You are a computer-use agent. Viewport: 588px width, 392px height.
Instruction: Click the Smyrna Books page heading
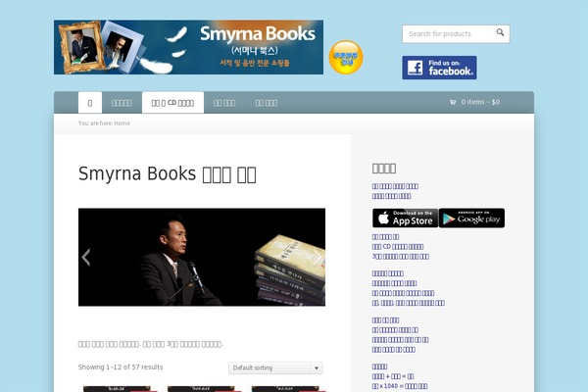click(168, 174)
